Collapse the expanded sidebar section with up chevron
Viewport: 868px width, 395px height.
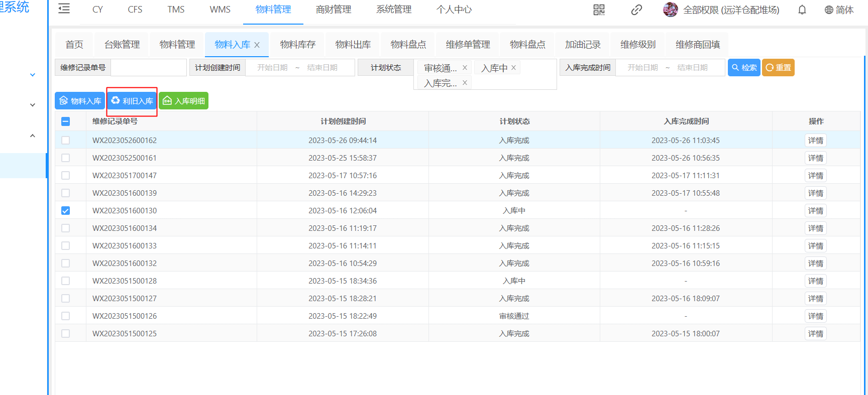[33, 136]
